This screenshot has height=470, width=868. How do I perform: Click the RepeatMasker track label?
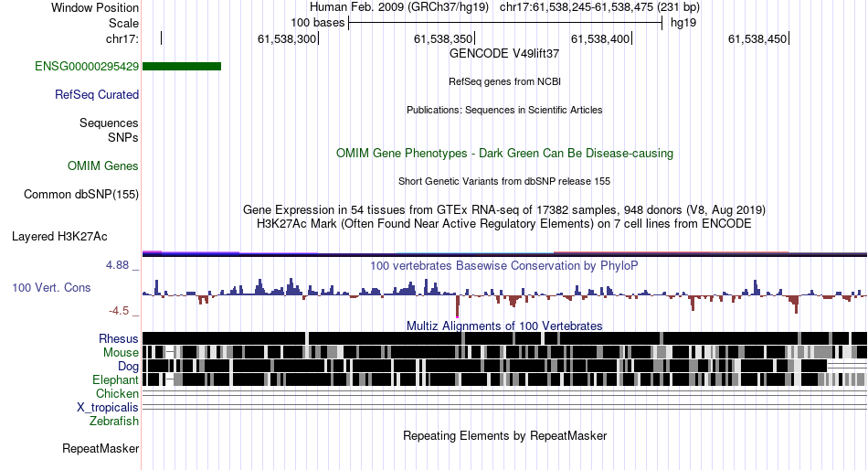tap(101, 448)
